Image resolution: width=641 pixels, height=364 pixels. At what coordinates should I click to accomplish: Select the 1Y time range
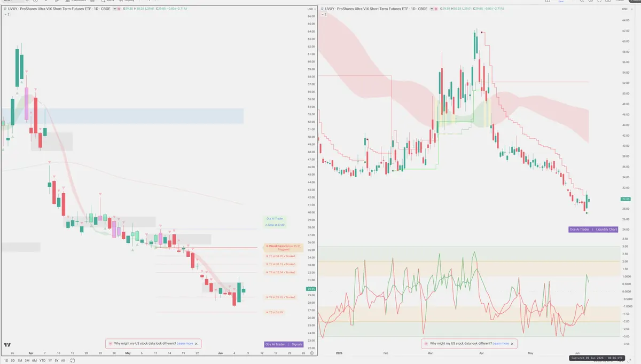(x=50, y=361)
